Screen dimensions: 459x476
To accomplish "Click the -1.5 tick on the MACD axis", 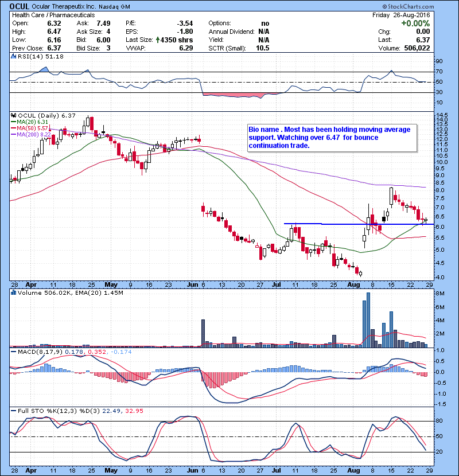I will coord(441,404).
